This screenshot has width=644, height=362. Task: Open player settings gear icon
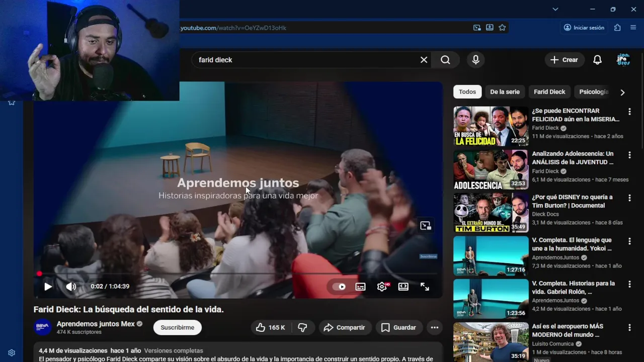tap(382, 287)
